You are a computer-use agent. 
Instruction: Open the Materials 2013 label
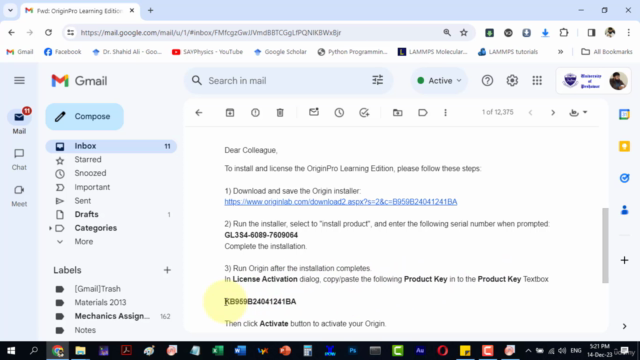pos(100,302)
